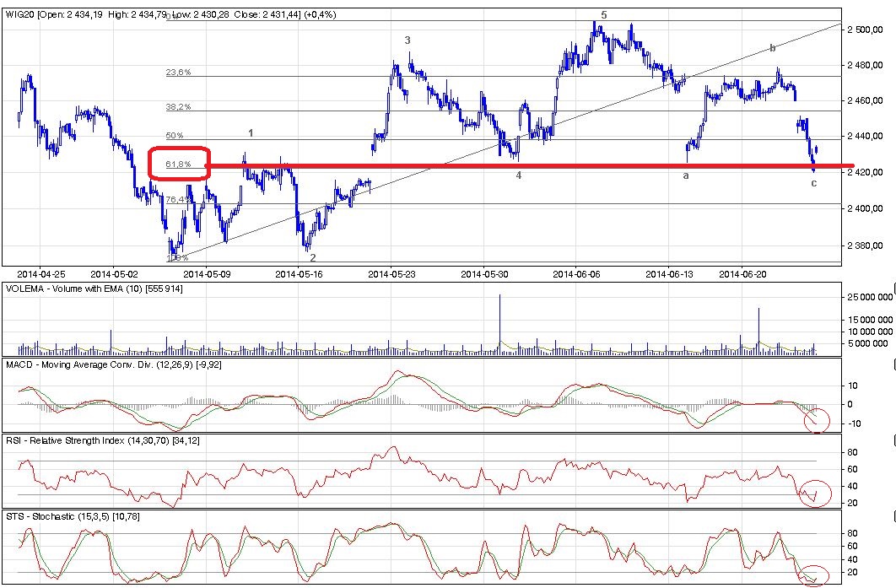Click the tallest volume spike near 2014-05-30
This screenshot has height=588, width=896.
(x=500, y=325)
